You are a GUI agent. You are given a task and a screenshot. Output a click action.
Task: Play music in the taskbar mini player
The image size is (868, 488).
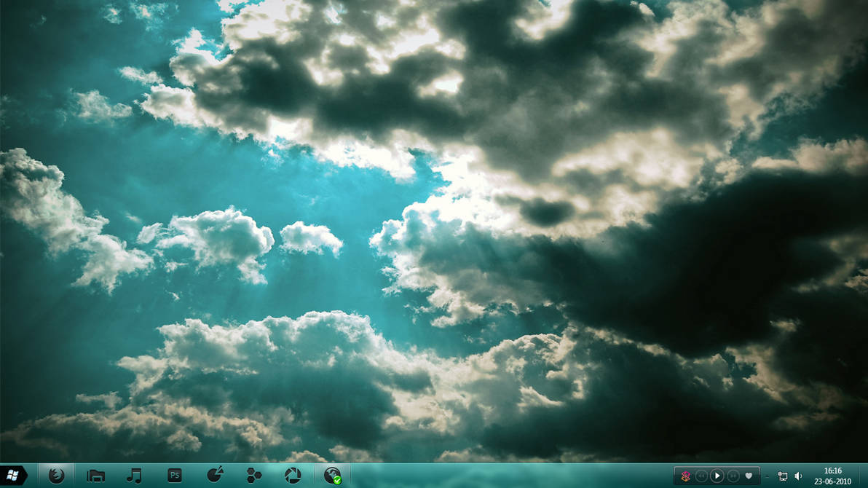pos(717,476)
